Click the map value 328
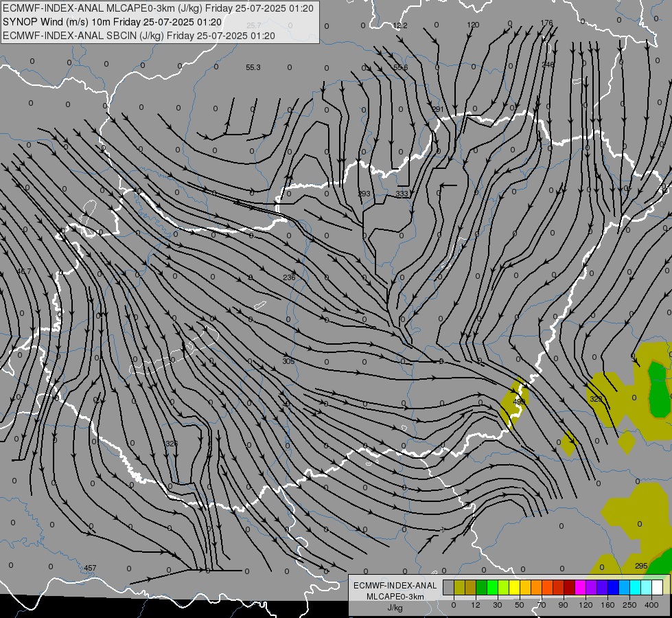The width and height of the screenshot is (672, 618). (596, 399)
